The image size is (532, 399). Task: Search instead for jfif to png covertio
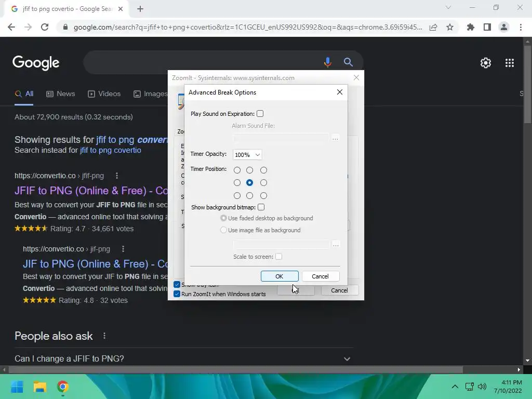pos(110,150)
